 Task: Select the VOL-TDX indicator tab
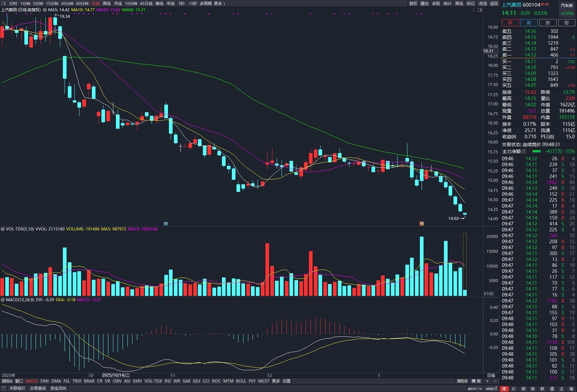click(153, 381)
